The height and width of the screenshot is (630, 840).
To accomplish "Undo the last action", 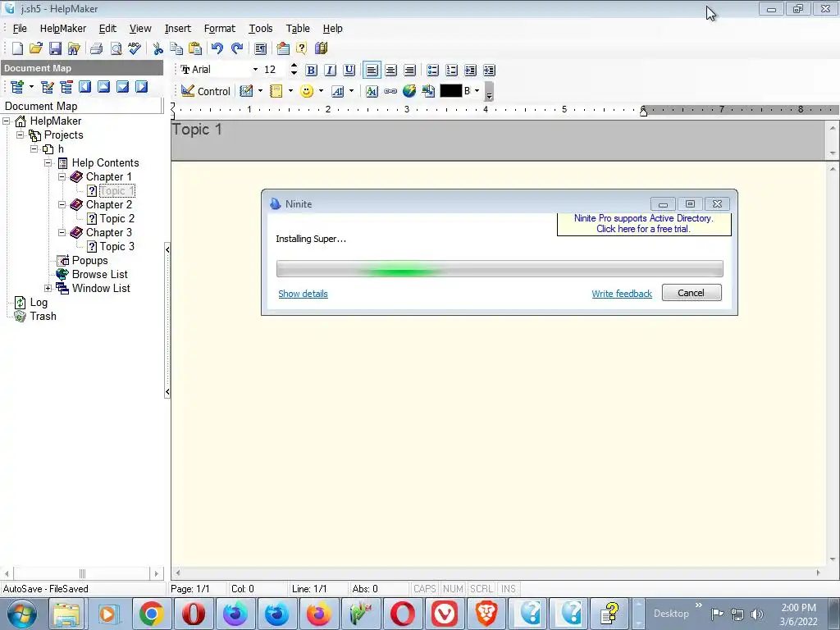I will 217,48.
